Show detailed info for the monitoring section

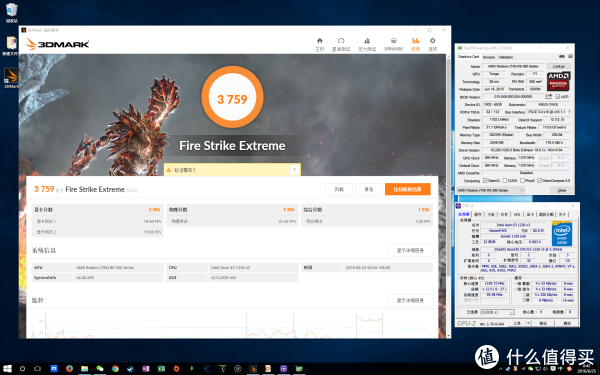tap(410, 300)
